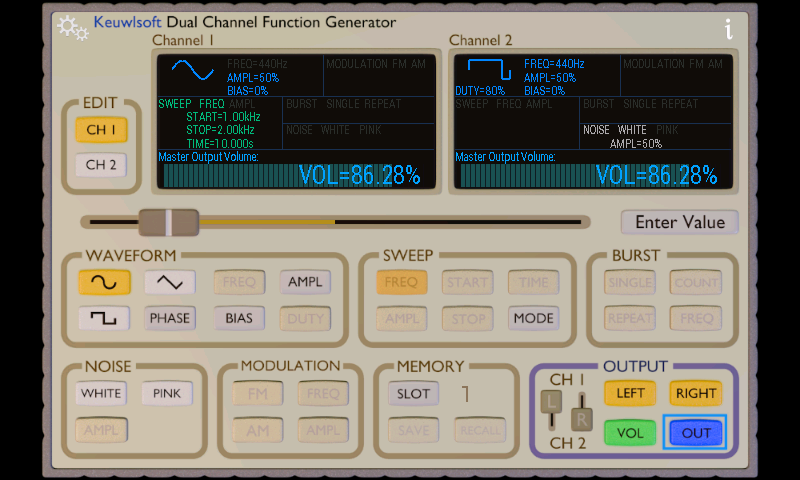Click Channel 1 VOL=86.28% readout
Image resolution: width=800 pixels, height=480 pixels.
click(359, 175)
